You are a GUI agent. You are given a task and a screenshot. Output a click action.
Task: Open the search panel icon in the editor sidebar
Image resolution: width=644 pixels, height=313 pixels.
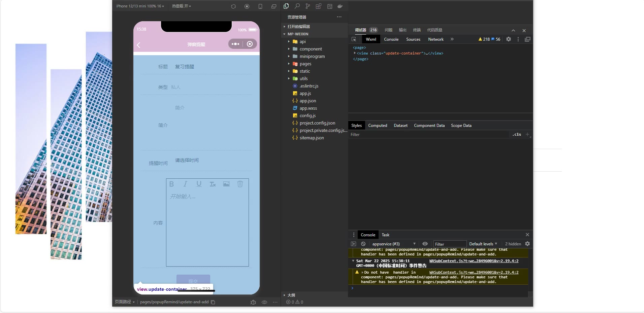coord(297,6)
